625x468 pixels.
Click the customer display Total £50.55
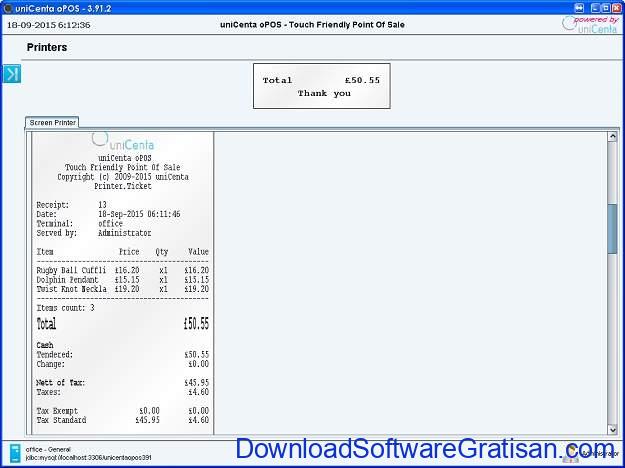pyautogui.click(x=321, y=80)
